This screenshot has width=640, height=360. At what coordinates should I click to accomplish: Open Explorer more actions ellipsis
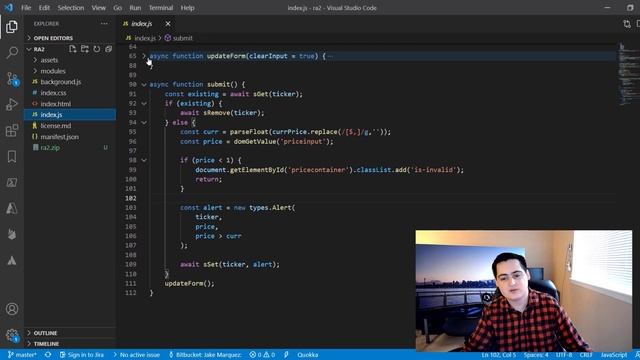click(x=104, y=24)
